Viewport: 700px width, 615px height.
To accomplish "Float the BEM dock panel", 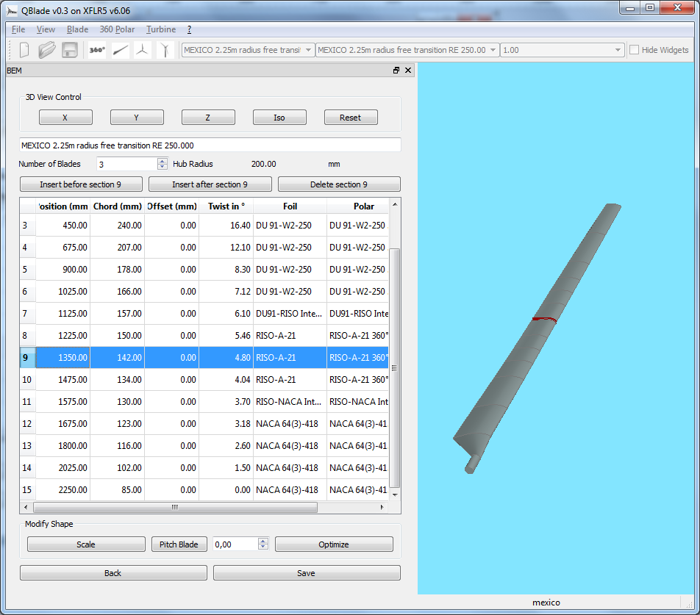I will click(x=396, y=71).
